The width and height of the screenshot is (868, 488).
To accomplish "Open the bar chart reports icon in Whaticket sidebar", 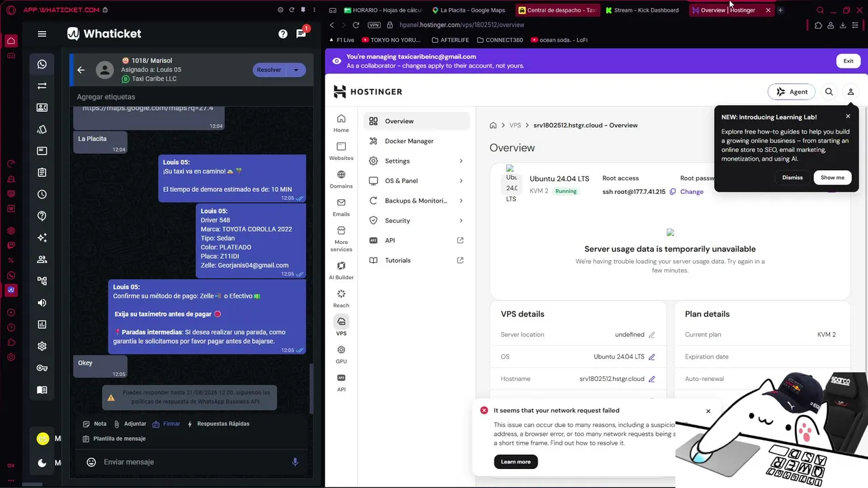I will click(x=42, y=325).
